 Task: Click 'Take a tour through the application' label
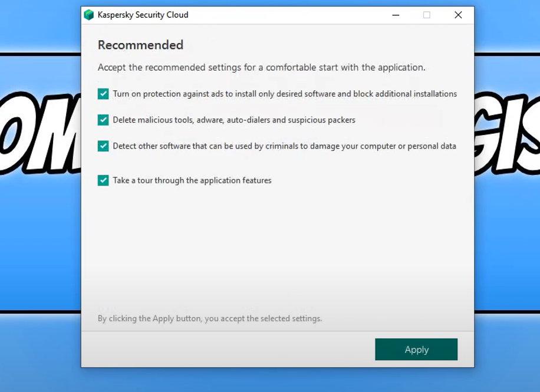point(192,180)
